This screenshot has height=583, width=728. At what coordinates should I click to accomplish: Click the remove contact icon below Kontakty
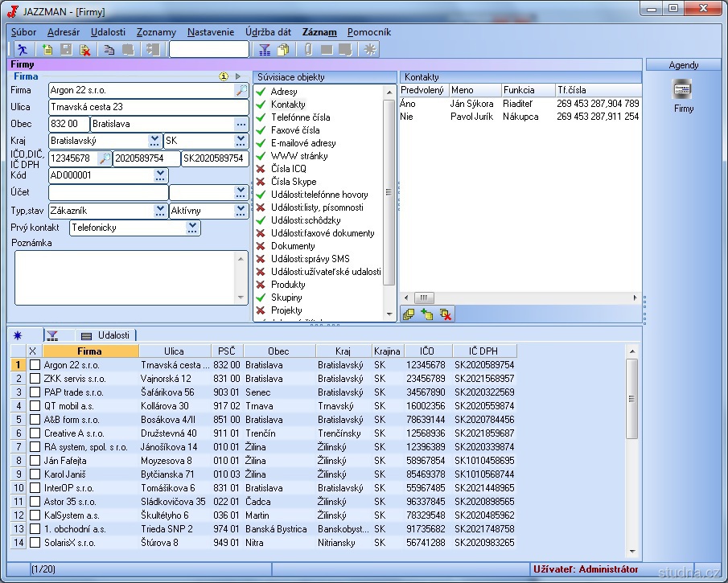(446, 314)
